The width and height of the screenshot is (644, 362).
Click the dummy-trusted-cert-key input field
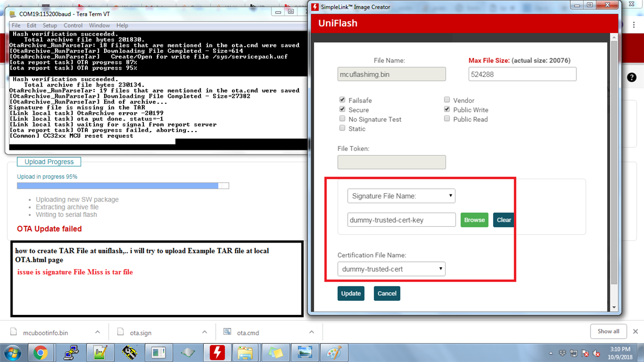[402, 220]
